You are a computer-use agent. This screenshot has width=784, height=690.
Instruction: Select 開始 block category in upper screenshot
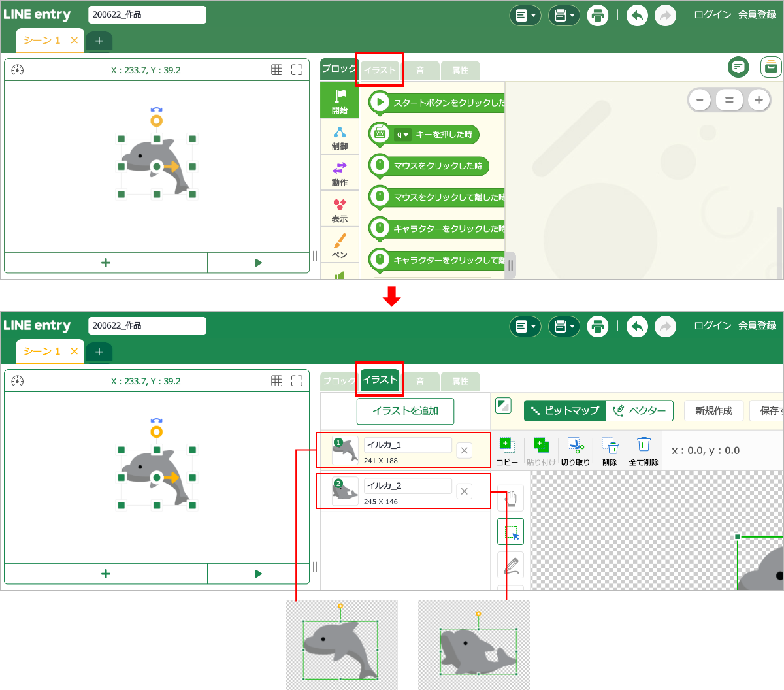pos(340,101)
